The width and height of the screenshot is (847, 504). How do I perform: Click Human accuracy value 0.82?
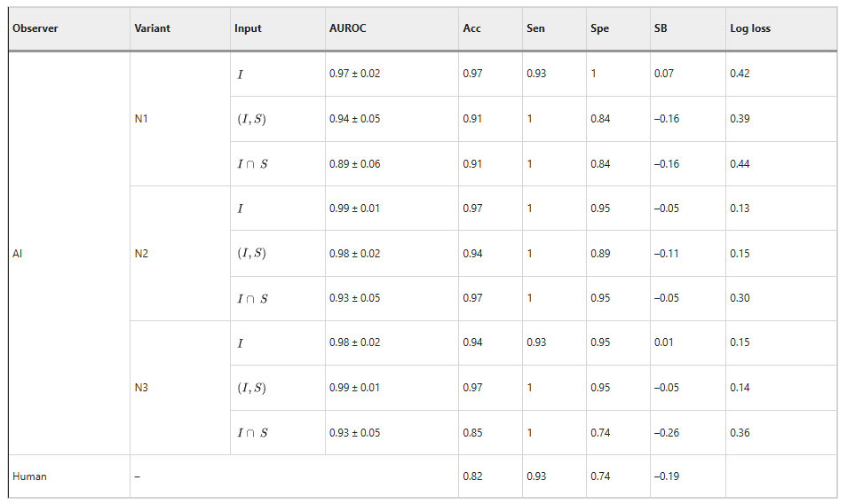click(x=472, y=476)
